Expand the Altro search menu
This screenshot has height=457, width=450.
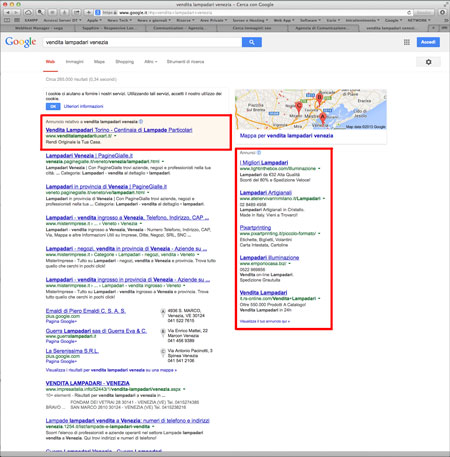point(151,62)
